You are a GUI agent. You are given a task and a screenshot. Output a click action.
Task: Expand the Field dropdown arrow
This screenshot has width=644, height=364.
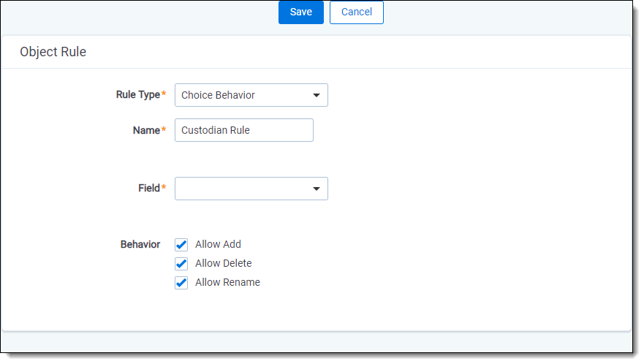pyautogui.click(x=316, y=189)
